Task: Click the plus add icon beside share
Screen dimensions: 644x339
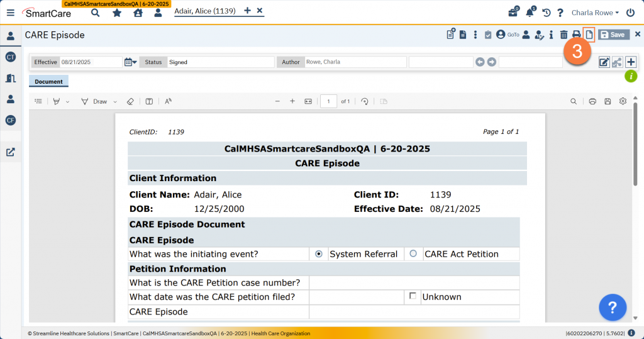Action: pos(631,62)
